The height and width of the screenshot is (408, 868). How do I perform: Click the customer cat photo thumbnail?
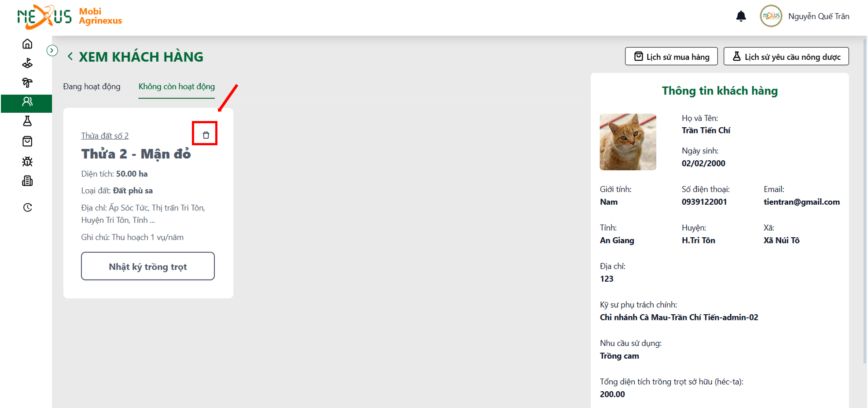tap(628, 142)
